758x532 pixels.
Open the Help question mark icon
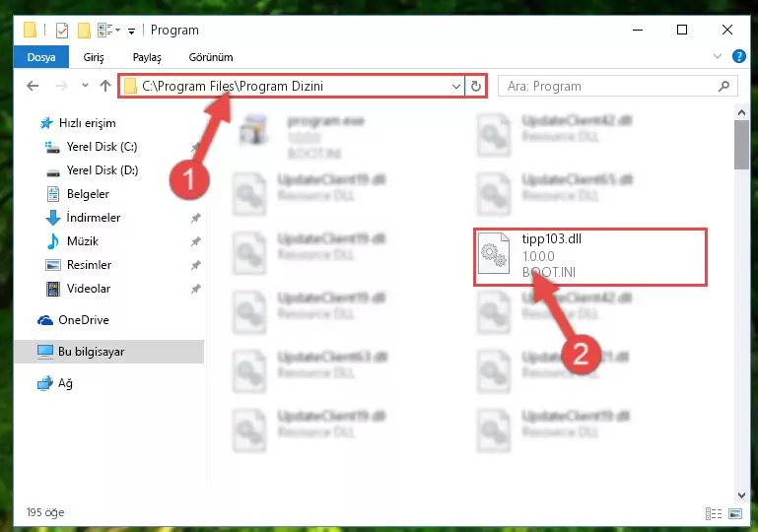(738, 56)
